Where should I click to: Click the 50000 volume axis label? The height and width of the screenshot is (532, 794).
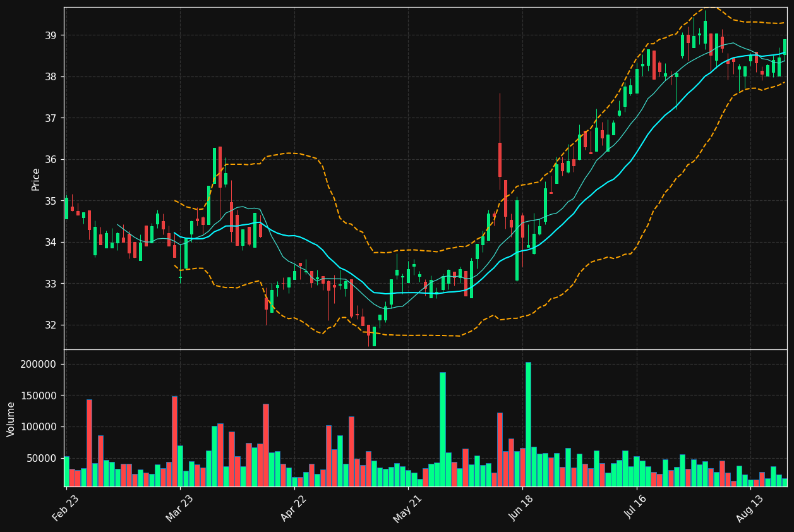(x=42, y=458)
